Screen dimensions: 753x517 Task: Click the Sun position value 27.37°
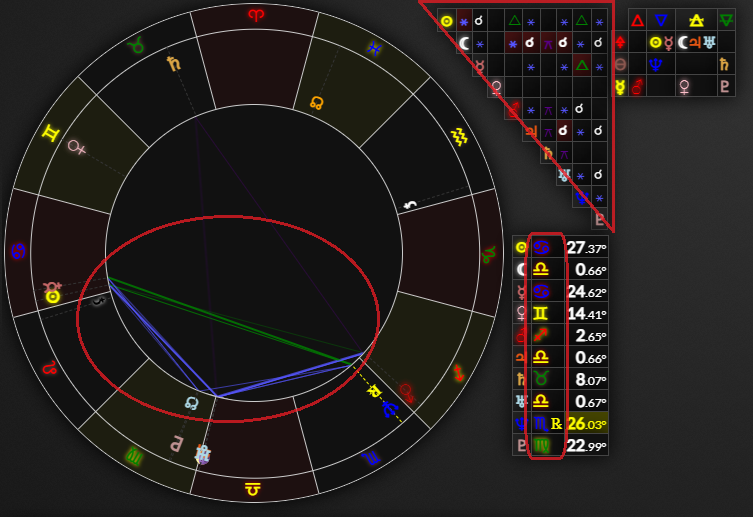(586, 248)
